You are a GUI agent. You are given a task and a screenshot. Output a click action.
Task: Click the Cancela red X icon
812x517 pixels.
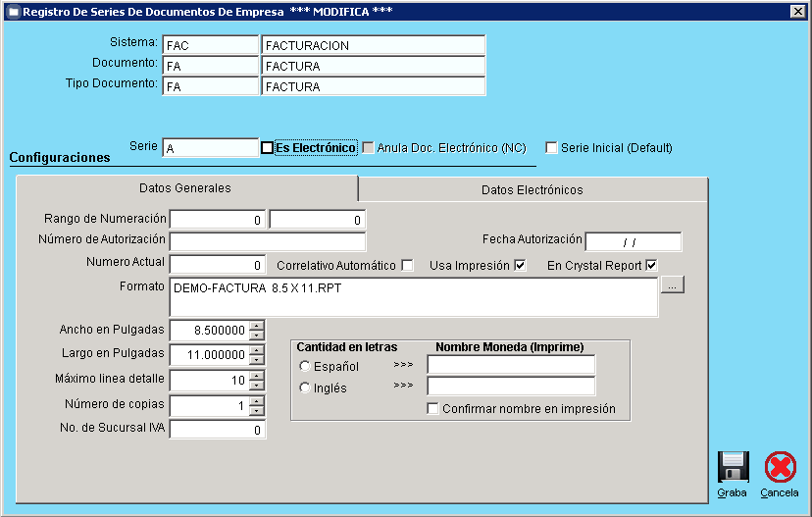(x=780, y=467)
